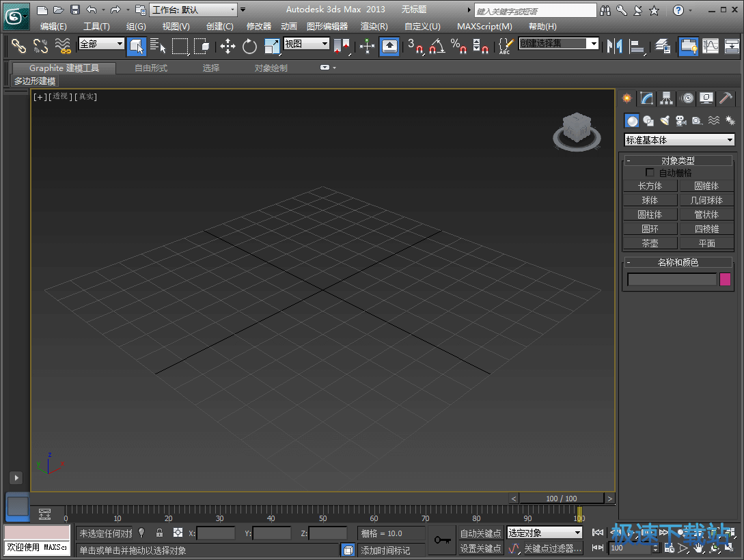Select the Space Warps category icon
Screen dimensions: 744x560
click(714, 121)
